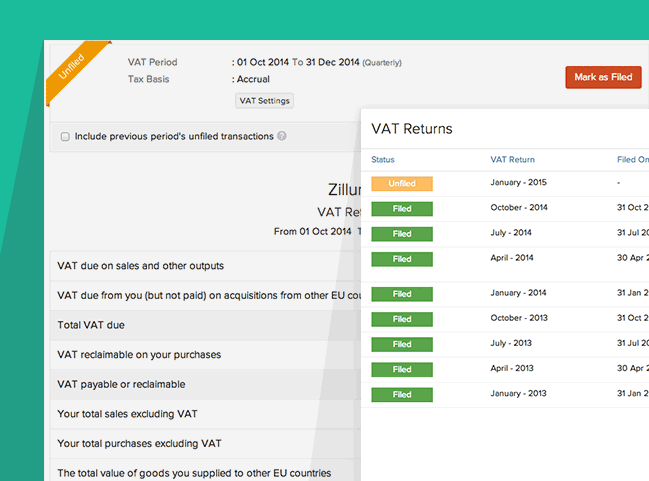
Task: Click the Filed badge for October - 2013
Action: tap(402, 319)
